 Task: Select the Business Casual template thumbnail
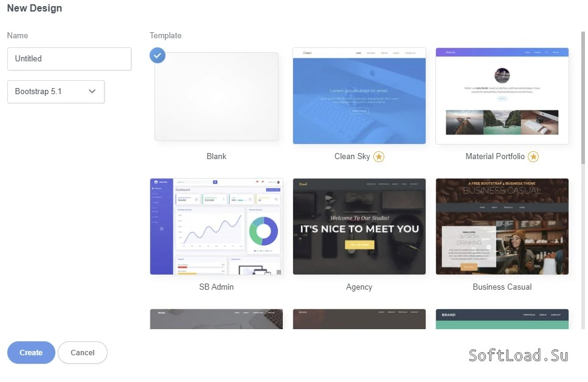(502, 227)
